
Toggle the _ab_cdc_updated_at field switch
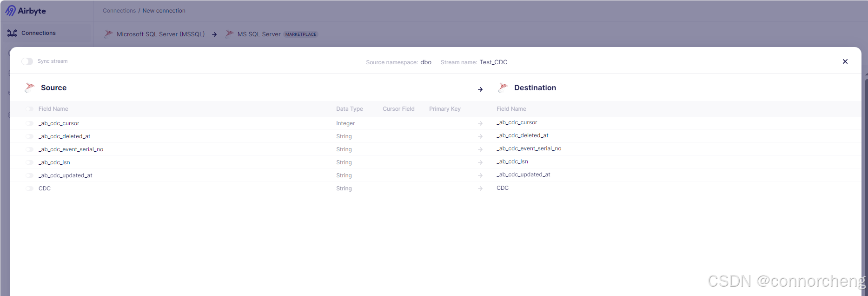[x=29, y=175]
